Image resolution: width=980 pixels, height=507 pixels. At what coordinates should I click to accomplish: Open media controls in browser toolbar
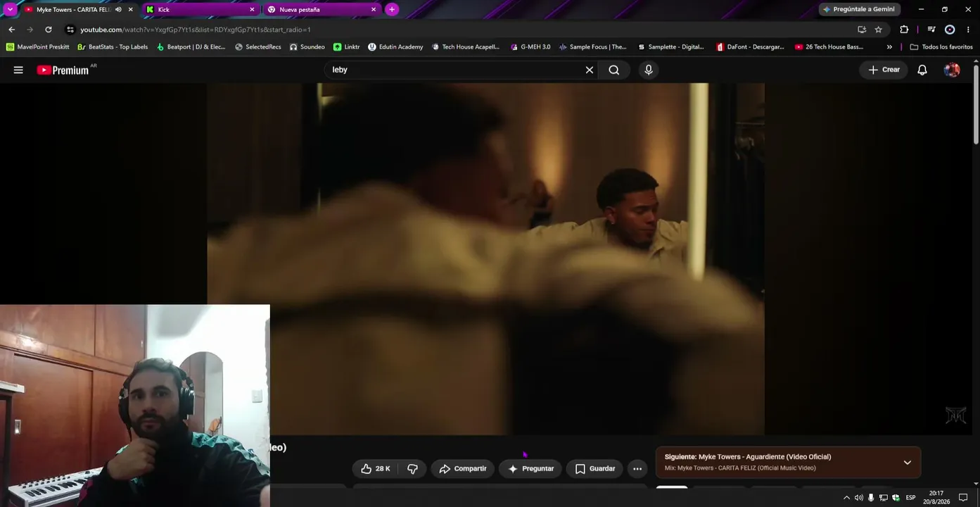click(931, 30)
